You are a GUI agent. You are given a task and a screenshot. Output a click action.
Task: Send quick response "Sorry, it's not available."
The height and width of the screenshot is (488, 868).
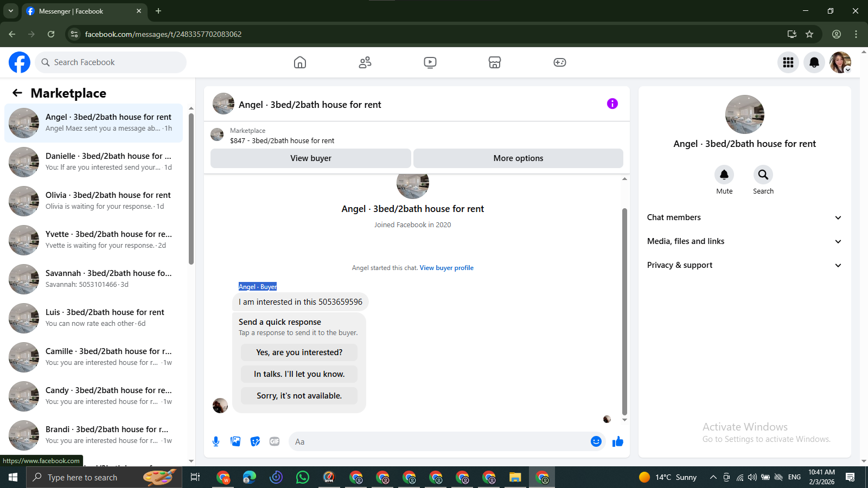tap(299, 396)
